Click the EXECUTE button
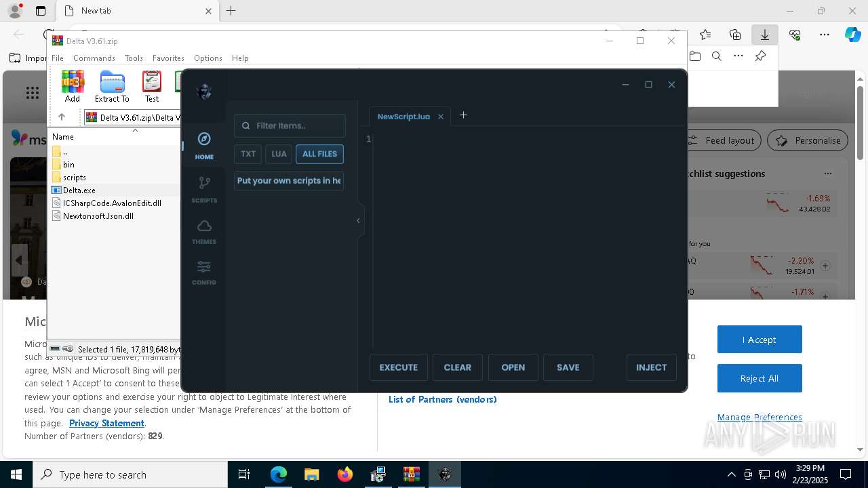 [399, 367]
